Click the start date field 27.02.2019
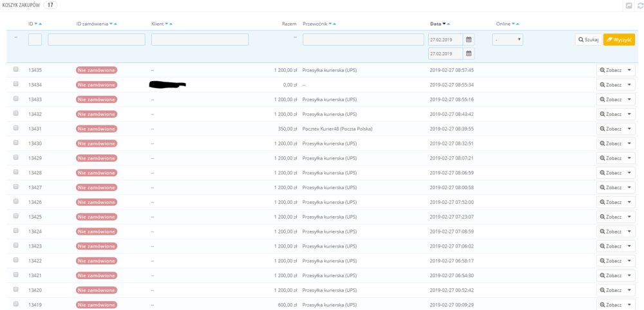The width and height of the screenshot is (644, 310). pyautogui.click(x=446, y=40)
